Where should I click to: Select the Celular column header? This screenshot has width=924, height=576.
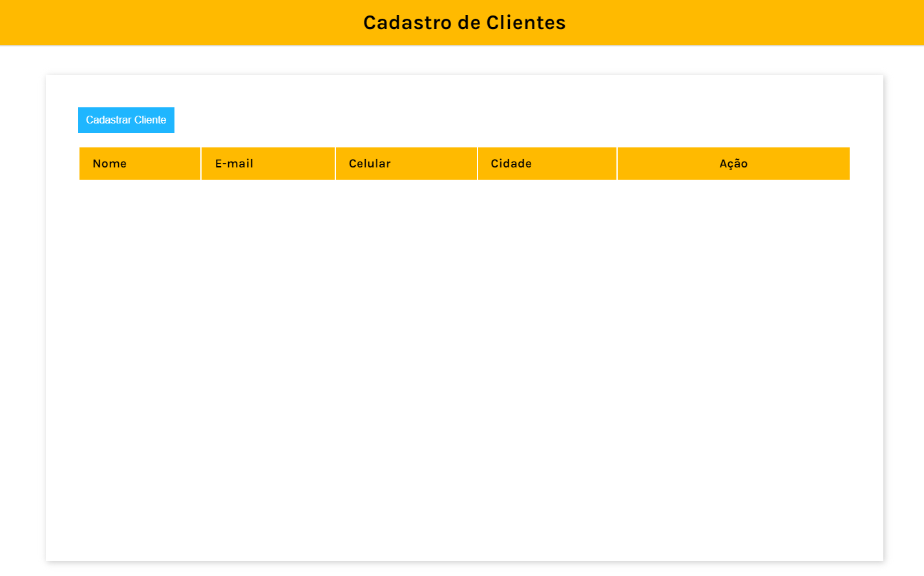pyautogui.click(x=406, y=164)
